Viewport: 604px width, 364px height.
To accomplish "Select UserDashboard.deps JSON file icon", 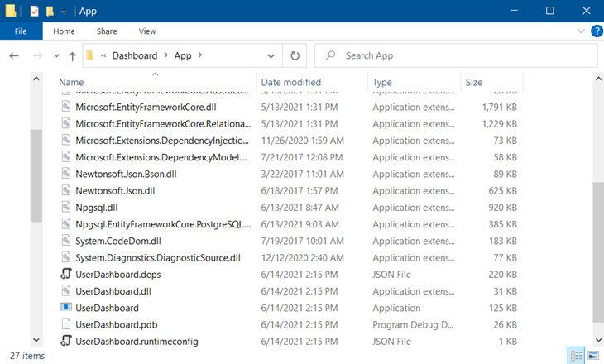I will pos(66,274).
